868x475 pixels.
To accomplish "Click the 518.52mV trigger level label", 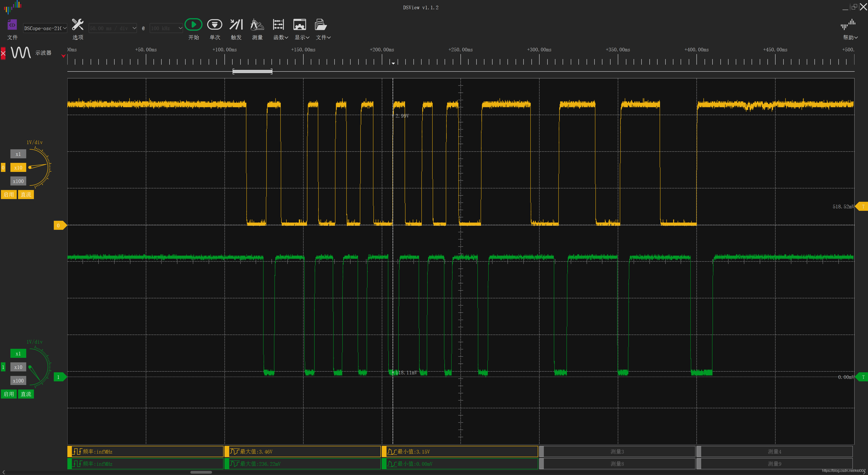I will (843, 207).
